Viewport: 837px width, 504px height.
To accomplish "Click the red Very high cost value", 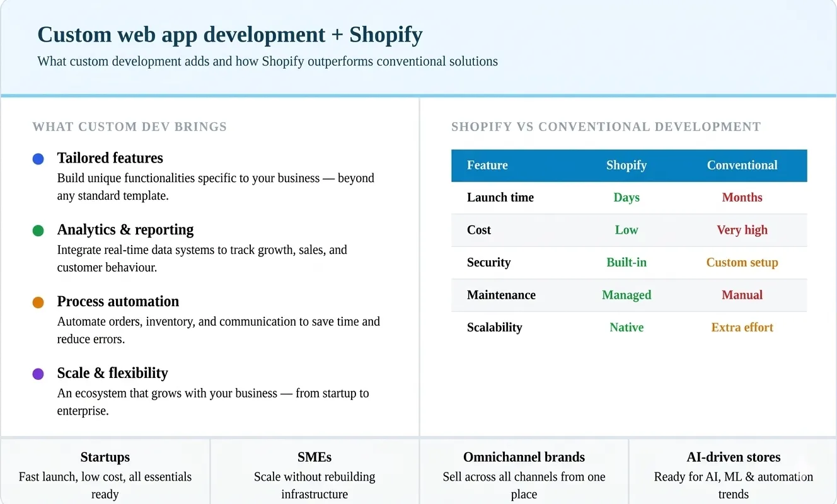I will click(742, 230).
